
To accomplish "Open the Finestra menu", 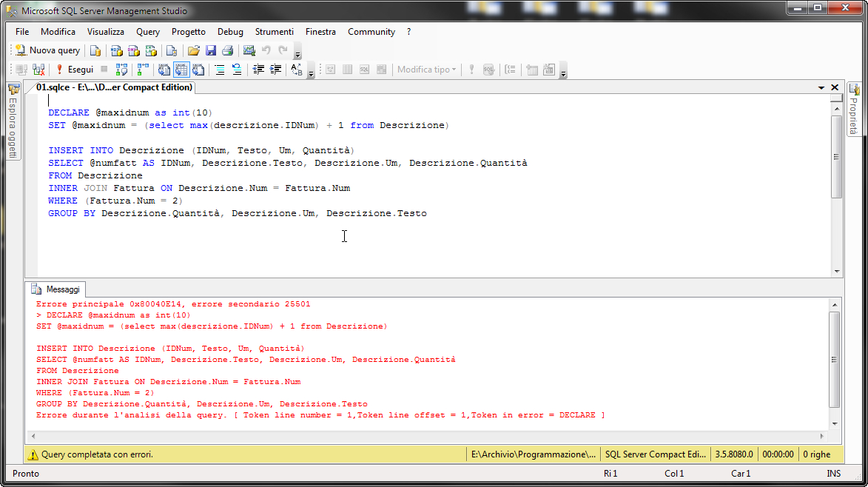I will click(x=320, y=32).
